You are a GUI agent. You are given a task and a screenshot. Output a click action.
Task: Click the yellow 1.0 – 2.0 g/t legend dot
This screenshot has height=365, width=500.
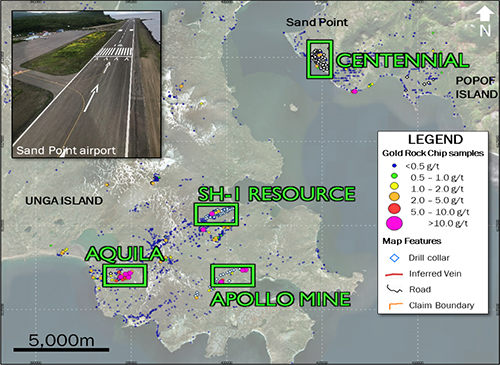coord(395,186)
